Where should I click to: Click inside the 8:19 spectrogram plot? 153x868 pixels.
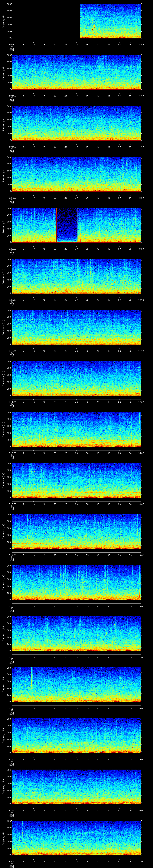(77, 786)
